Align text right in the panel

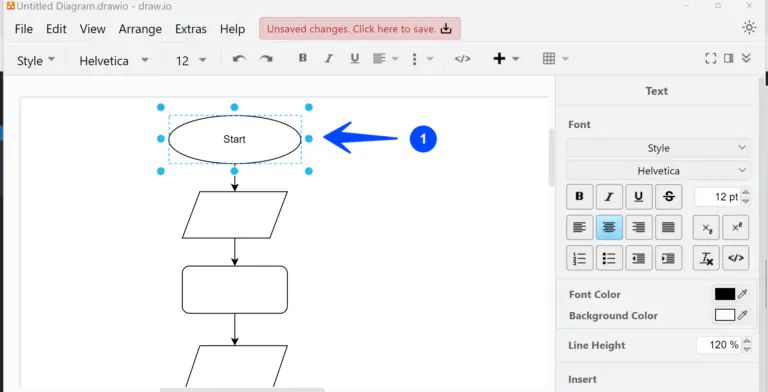pos(639,227)
